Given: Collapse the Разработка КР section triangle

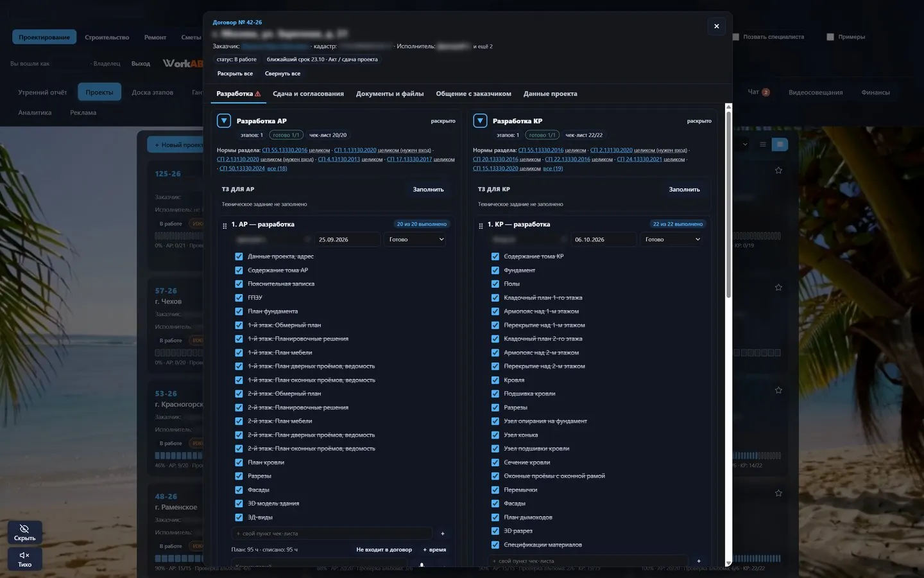Looking at the screenshot, I should tap(480, 121).
